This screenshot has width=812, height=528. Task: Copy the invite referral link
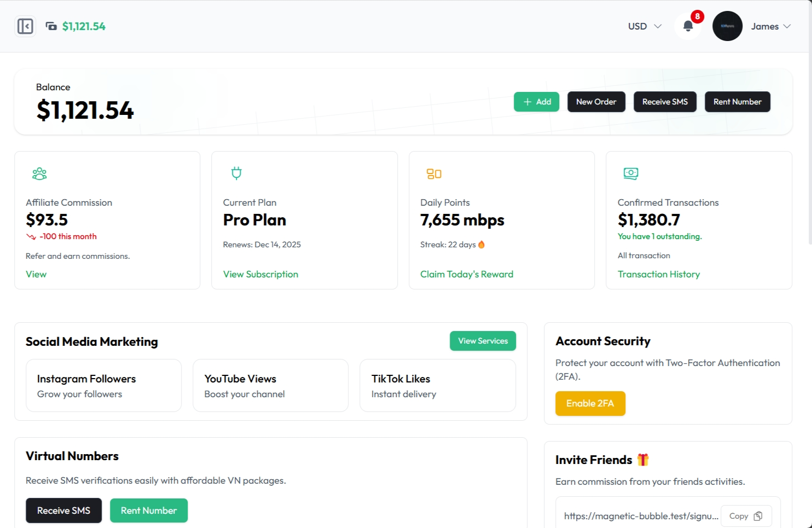(746, 515)
